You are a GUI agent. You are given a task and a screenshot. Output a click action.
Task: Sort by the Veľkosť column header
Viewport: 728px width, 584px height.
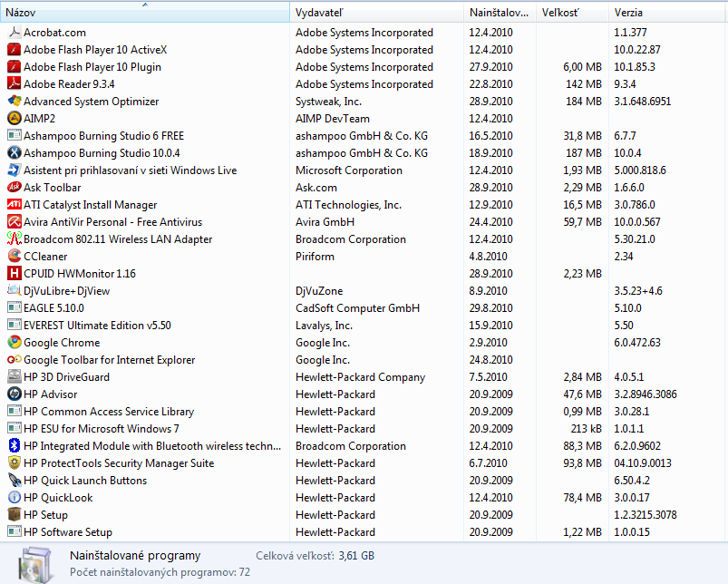[x=572, y=13]
